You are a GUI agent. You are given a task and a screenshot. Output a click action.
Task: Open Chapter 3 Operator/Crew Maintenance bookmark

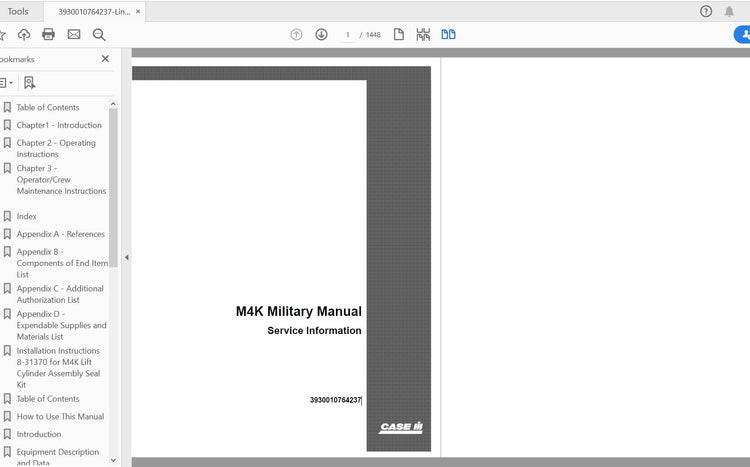(61, 179)
